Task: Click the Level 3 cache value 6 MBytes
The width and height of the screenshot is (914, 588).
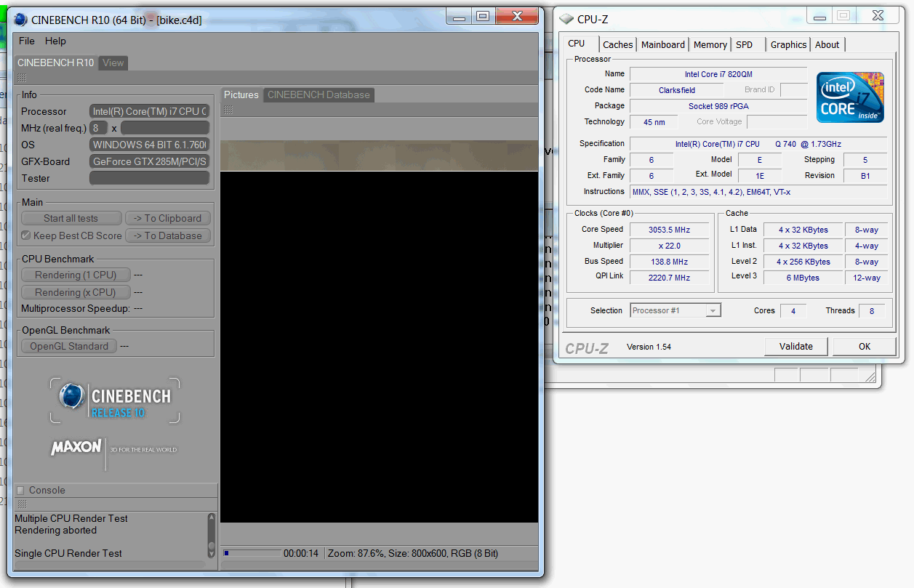Action: (803, 278)
